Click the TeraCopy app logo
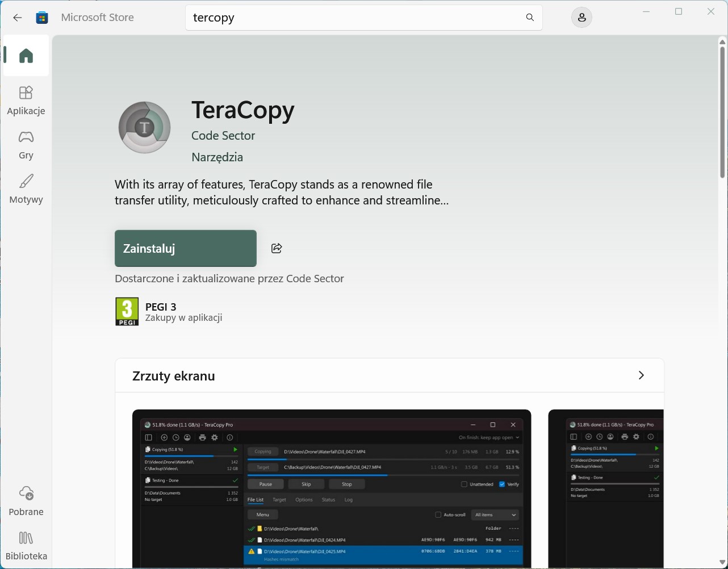 145,127
